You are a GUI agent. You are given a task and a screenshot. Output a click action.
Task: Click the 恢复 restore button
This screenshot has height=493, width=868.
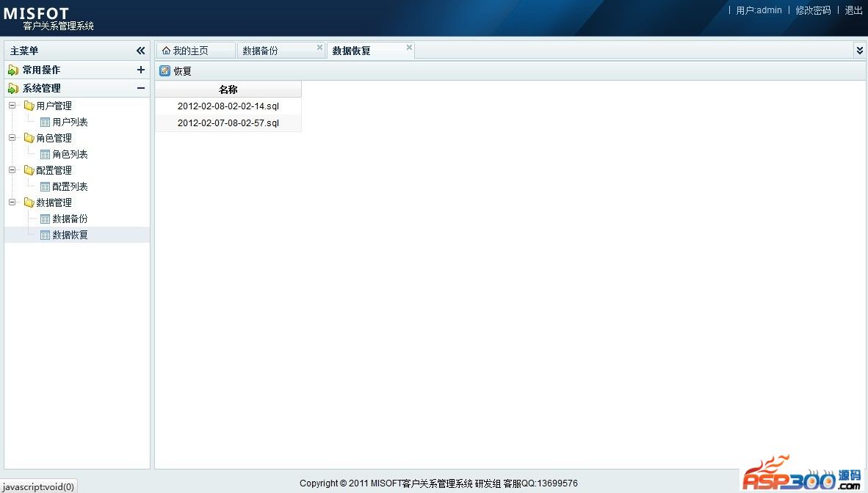(x=176, y=71)
